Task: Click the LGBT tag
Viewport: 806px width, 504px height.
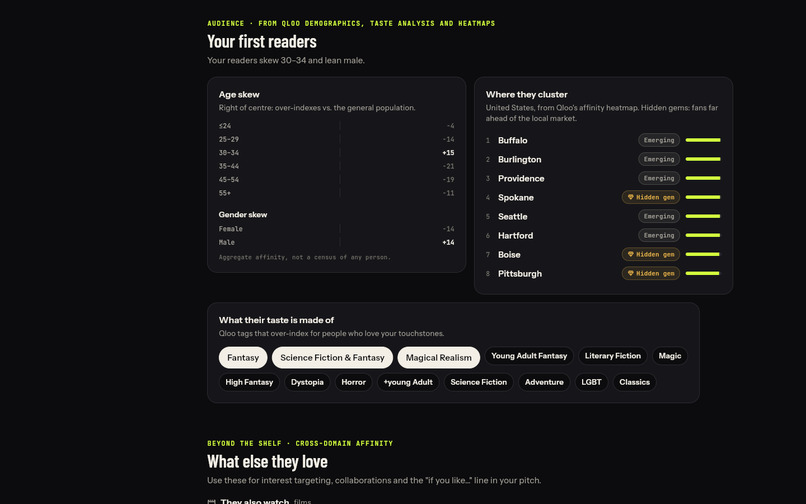Action: coord(591,382)
